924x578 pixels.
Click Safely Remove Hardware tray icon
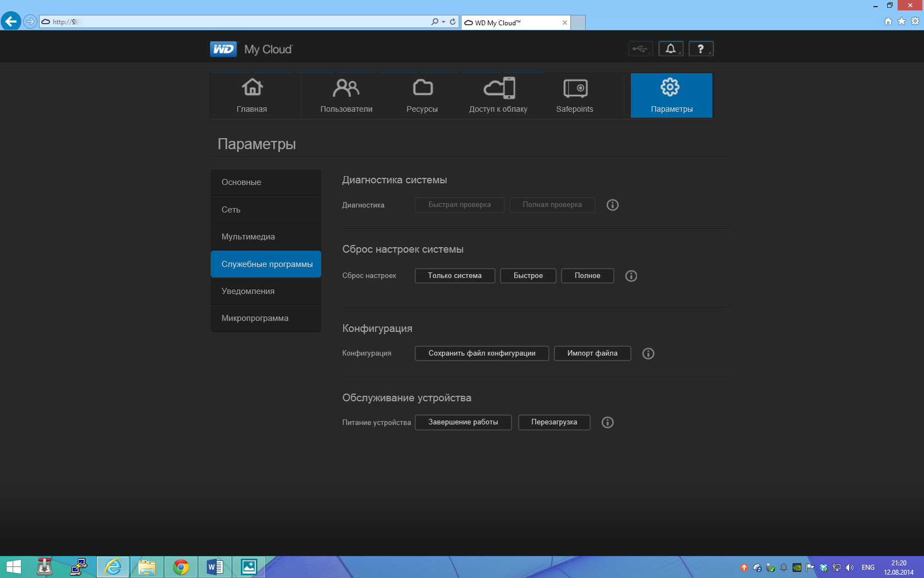(x=771, y=568)
